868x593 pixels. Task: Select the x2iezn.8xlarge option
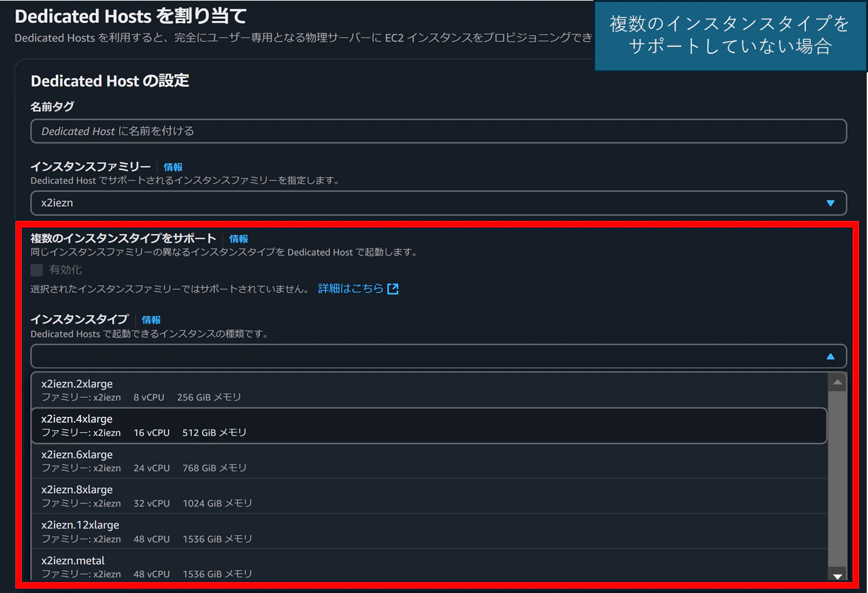429,496
